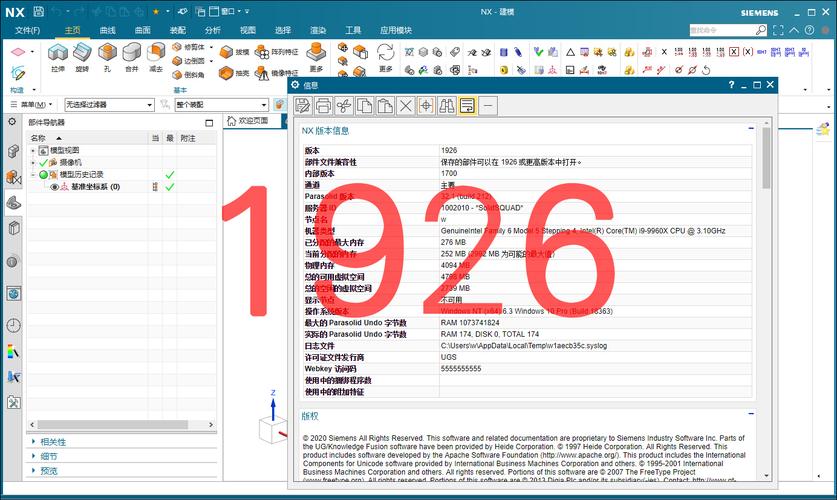The image size is (837, 500).
Task: Open the 文件(F) menu
Action: 27,30
